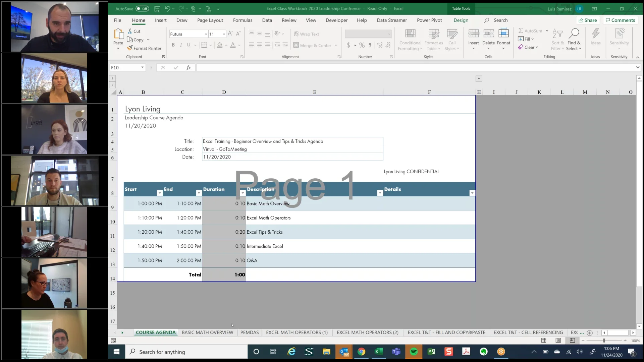The image size is (644, 362).
Task: Open the Duration column filter dropdown
Action: pyautogui.click(x=243, y=193)
